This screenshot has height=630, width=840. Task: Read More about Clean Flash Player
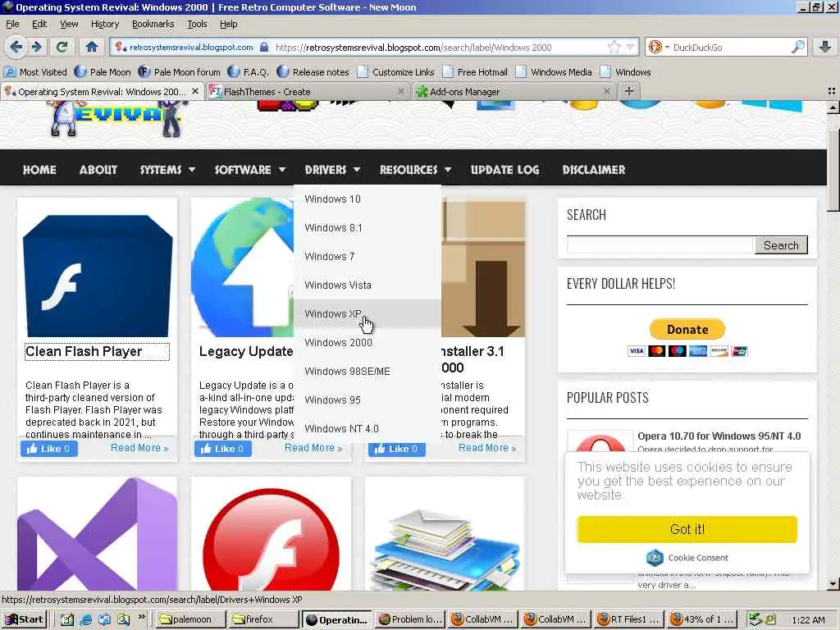tap(139, 448)
